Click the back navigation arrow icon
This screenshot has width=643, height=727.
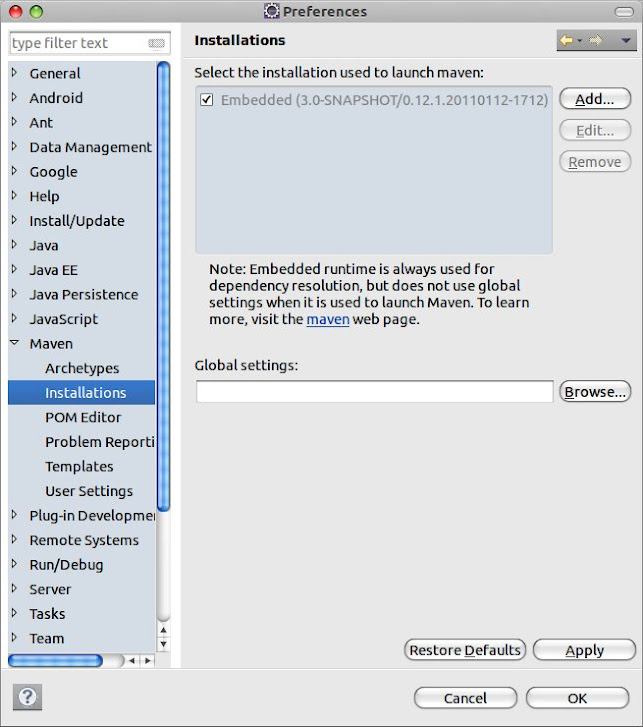click(566, 41)
